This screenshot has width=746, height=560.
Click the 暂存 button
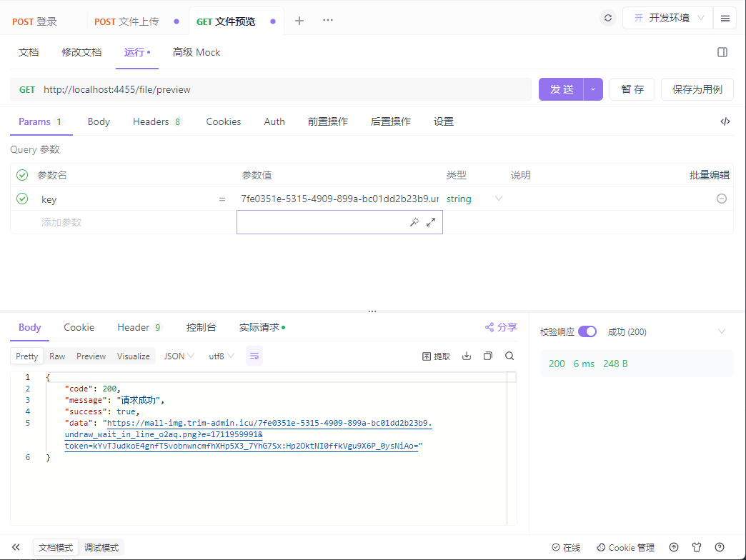click(632, 89)
